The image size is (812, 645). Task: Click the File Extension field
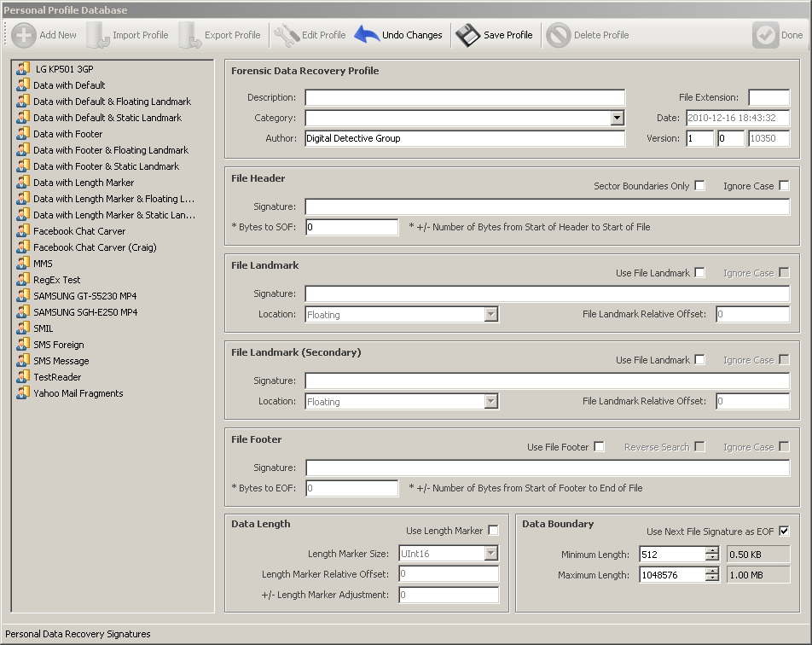pos(769,97)
